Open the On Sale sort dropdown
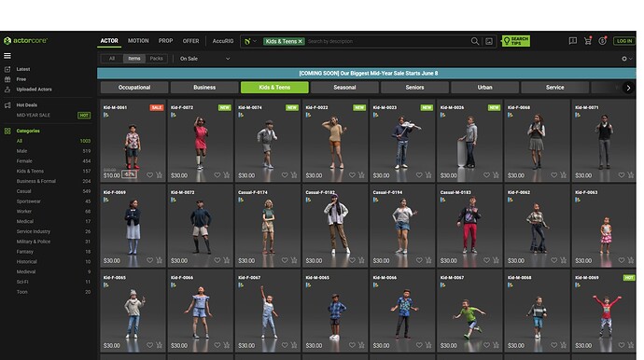 pyautogui.click(x=204, y=59)
